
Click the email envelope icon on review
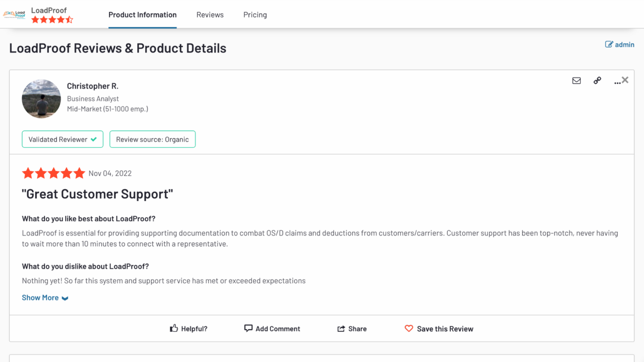(576, 80)
